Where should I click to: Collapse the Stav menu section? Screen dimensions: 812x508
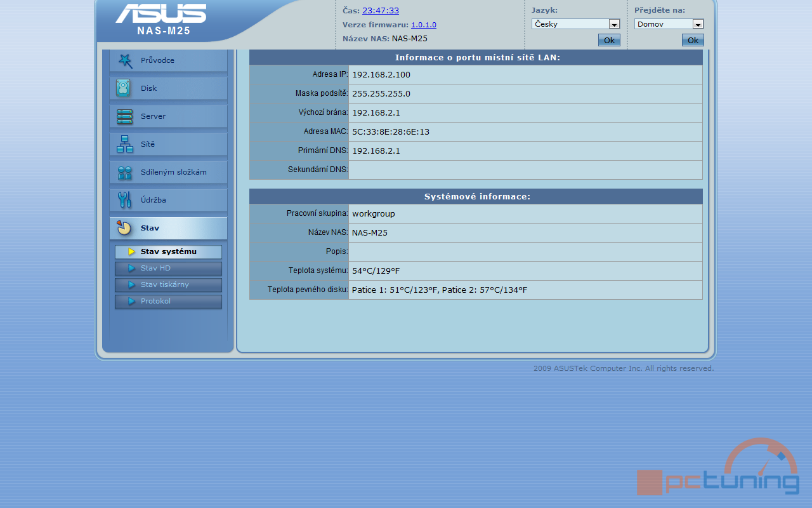pyautogui.click(x=168, y=228)
